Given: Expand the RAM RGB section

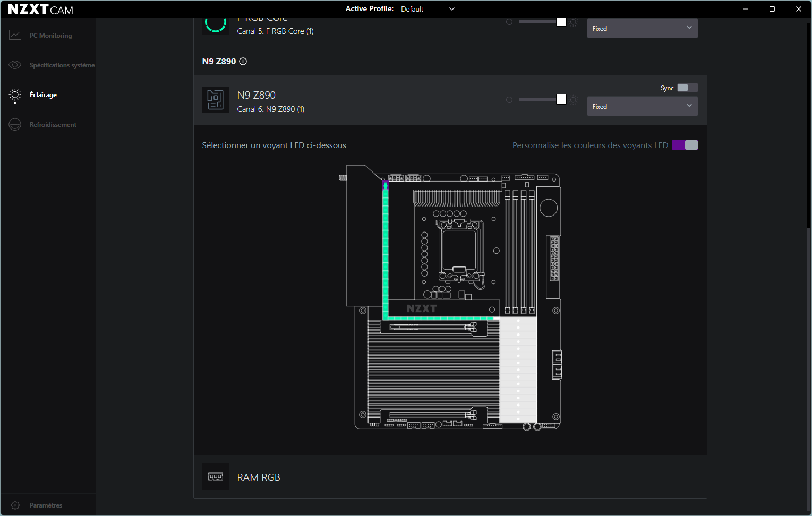Looking at the screenshot, I should pos(450,477).
